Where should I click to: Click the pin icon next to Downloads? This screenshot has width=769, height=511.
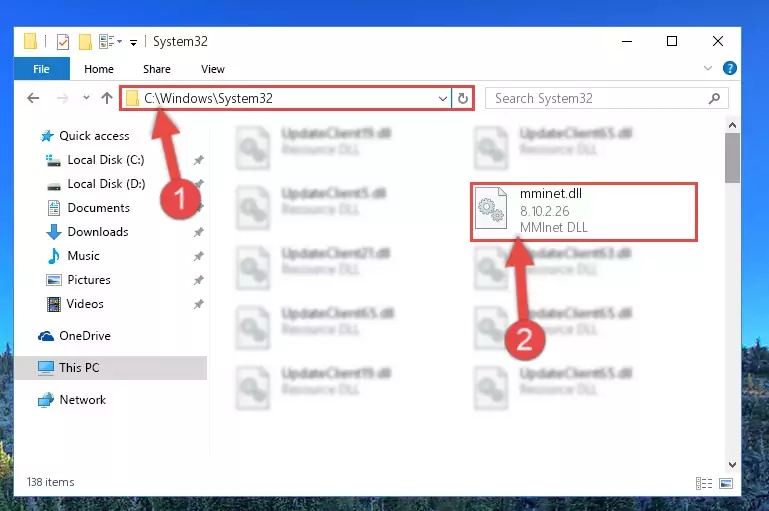[x=199, y=232]
